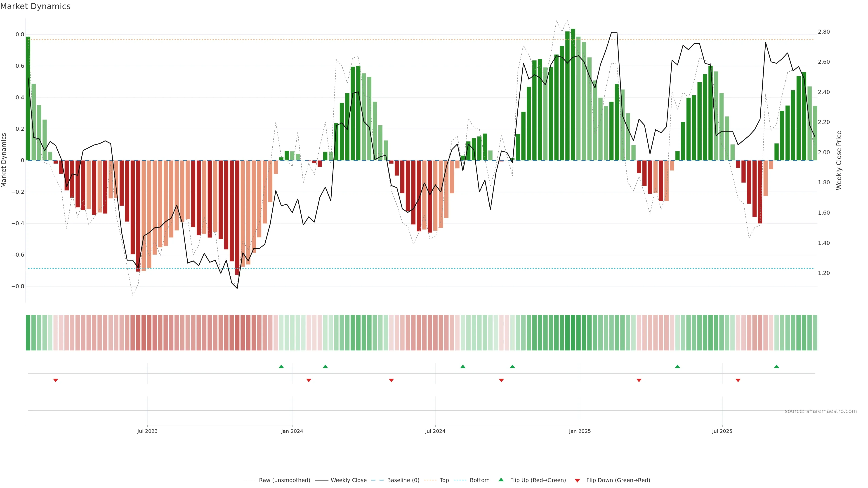Click the red flip-down marker just after Jul 2025

[738, 380]
